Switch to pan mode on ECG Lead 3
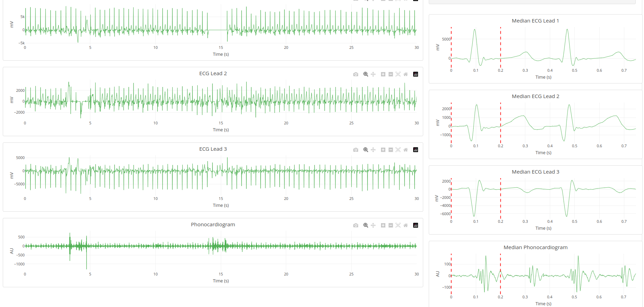The image size is (644, 307). [x=373, y=150]
